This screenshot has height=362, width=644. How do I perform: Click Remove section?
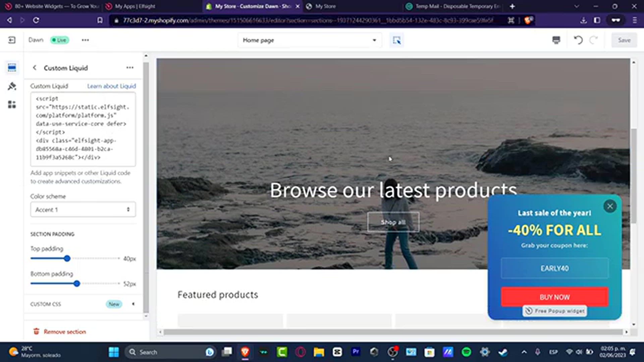(x=60, y=331)
